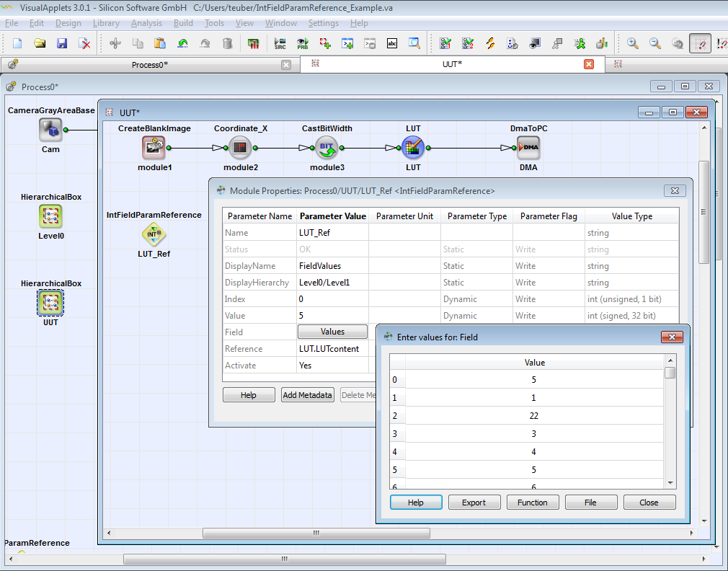
Task: Select the CastBitWidth module3 icon
Action: (x=327, y=148)
